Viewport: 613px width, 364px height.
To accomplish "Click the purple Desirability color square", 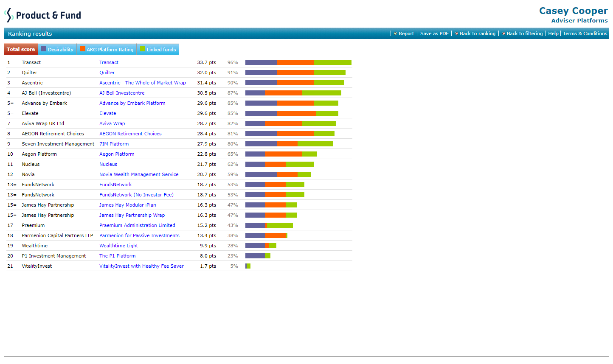I will [44, 49].
